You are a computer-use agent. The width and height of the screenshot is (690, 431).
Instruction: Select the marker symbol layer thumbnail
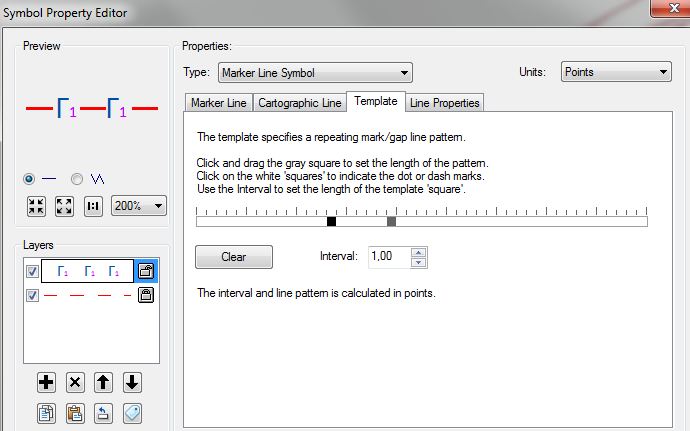click(x=87, y=271)
